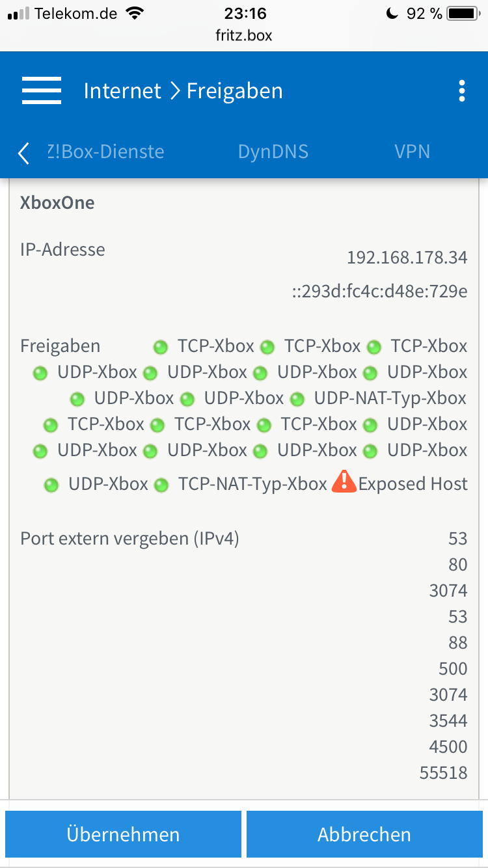Open the FRITZ!Box-Dienste tab
Viewport: 488px width, 868px height.
pos(105,152)
